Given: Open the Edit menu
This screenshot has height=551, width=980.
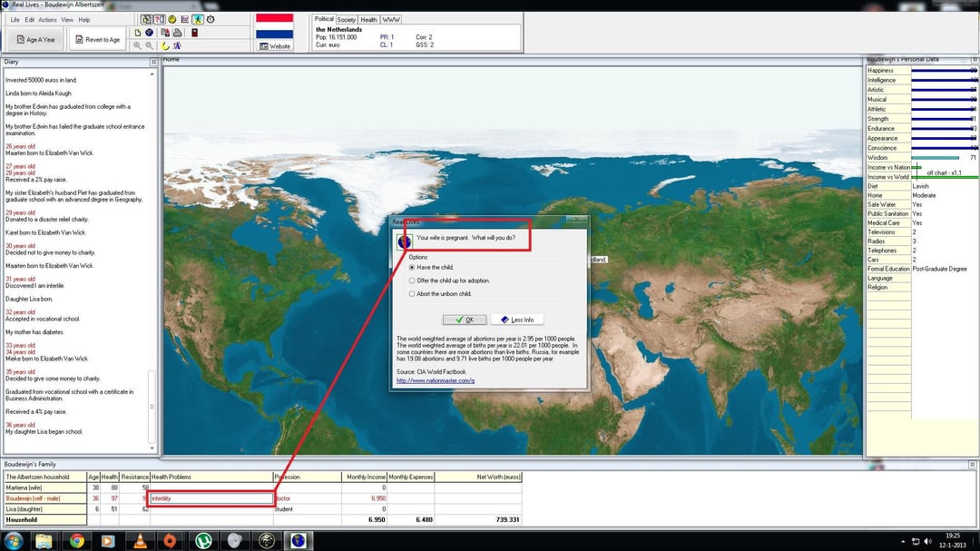Looking at the screenshot, I should (x=29, y=20).
